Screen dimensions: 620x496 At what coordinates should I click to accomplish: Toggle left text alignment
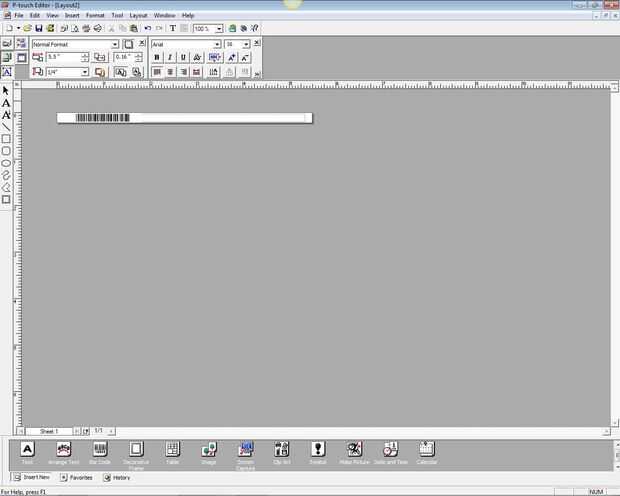coord(157,72)
